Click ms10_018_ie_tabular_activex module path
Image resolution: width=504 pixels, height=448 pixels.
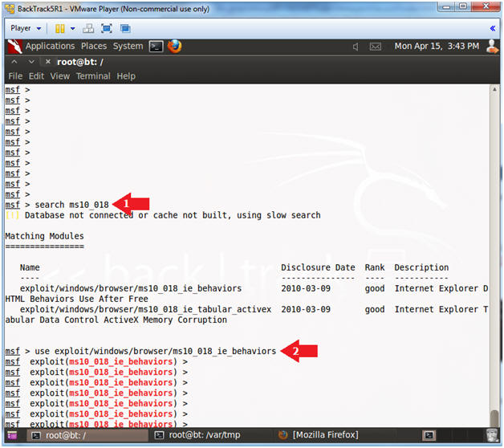[145, 309]
